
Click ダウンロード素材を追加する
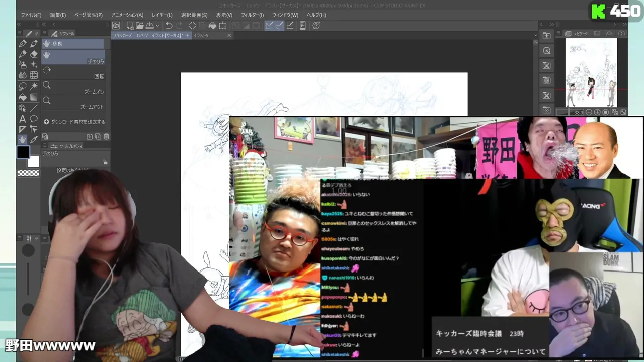74,122
